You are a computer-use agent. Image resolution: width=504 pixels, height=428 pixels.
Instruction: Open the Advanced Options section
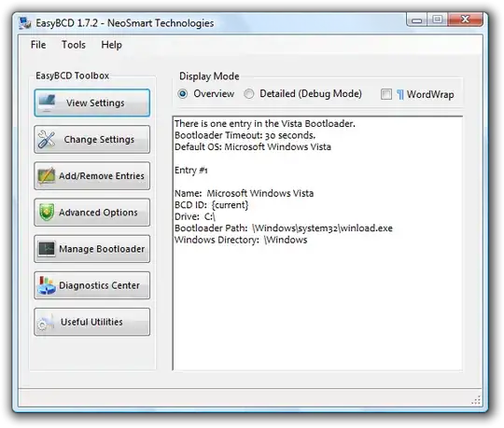pyautogui.click(x=91, y=213)
